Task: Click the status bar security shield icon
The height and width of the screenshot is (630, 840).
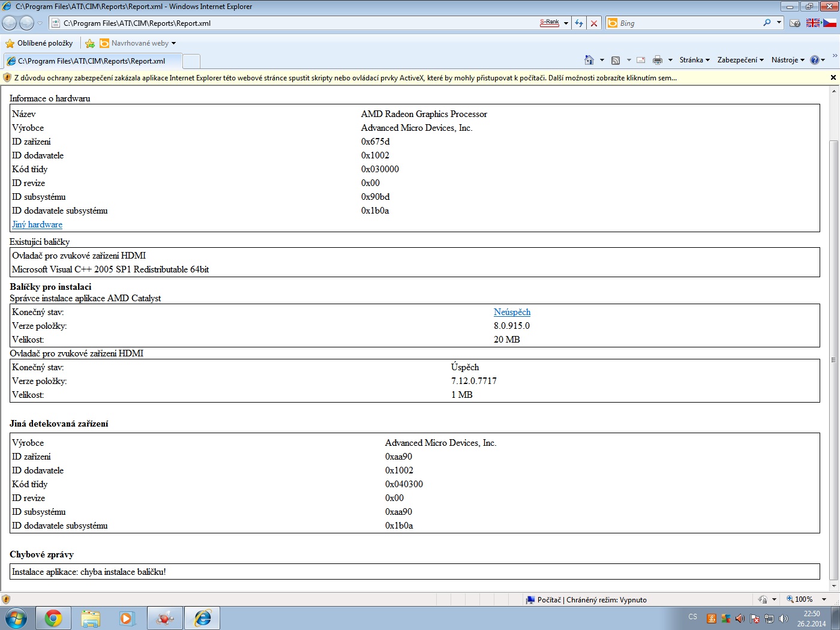Action: coord(6,599)
